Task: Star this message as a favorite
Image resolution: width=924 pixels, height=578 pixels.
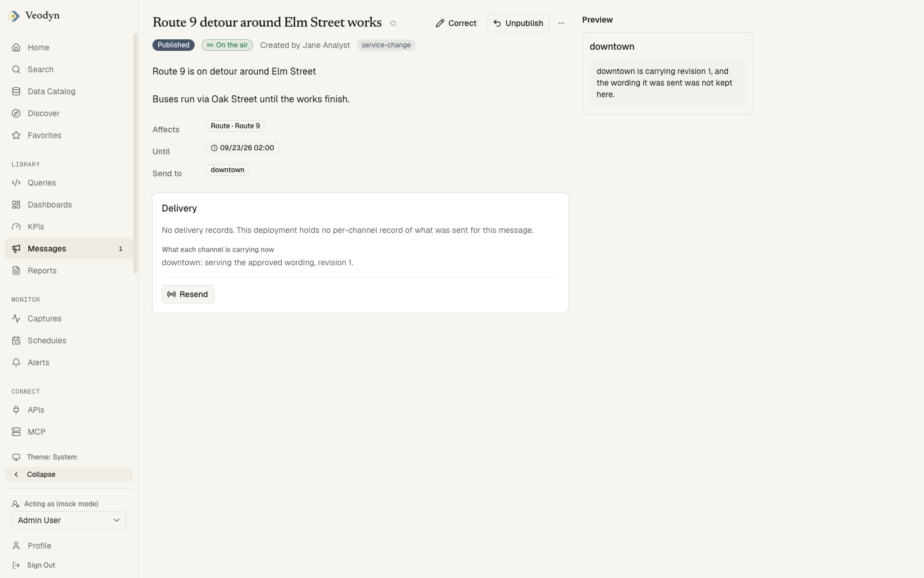Action: click(x=393, y=23)
